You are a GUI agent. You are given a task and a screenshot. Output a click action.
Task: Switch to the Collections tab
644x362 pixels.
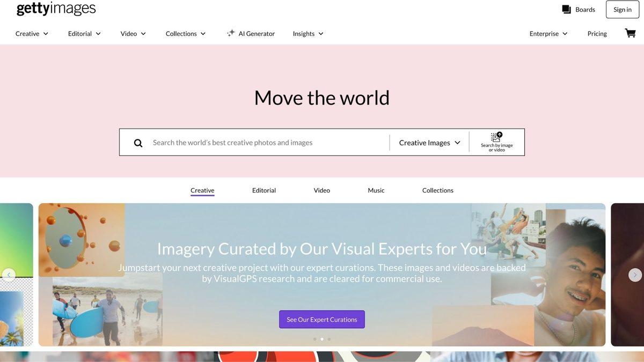(x=437, y=190)
